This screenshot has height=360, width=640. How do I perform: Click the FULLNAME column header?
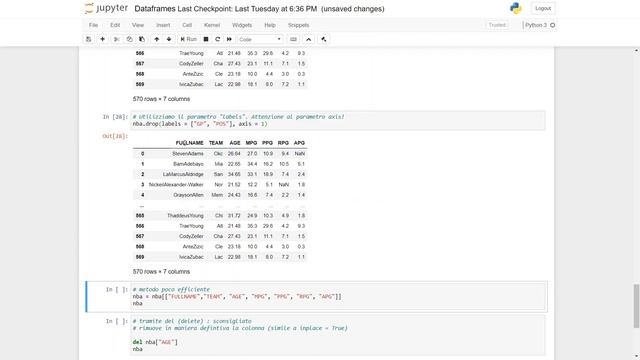(189, 143)
